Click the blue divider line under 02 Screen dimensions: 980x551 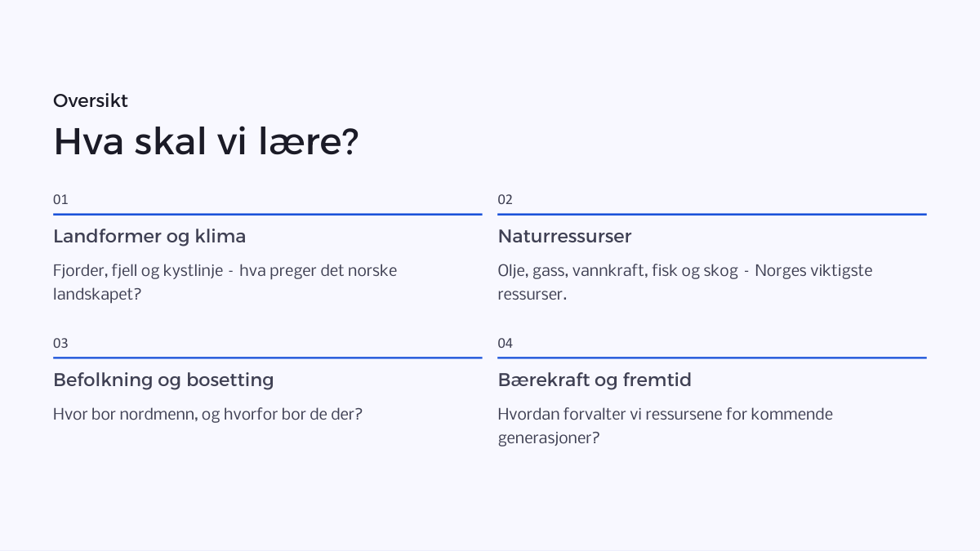pos(712,214)
